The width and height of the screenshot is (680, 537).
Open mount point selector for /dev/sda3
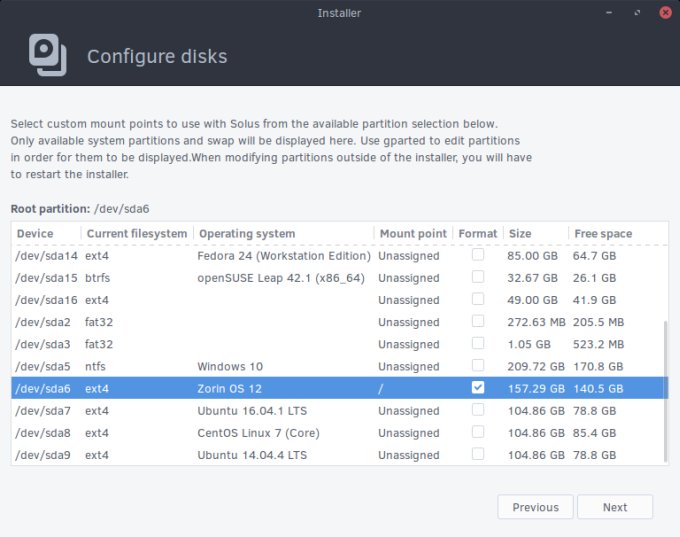pyautogui.click(x=409, y=344)
